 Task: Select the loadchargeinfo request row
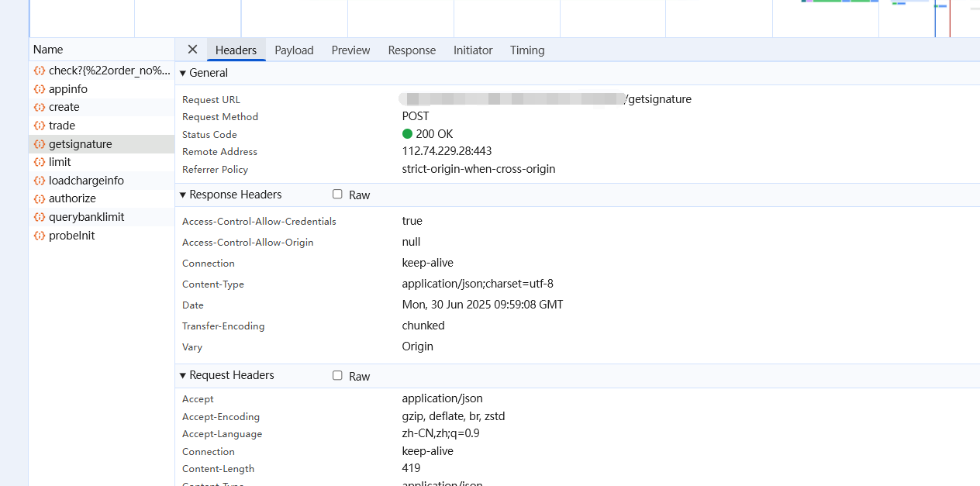point(102,181)
